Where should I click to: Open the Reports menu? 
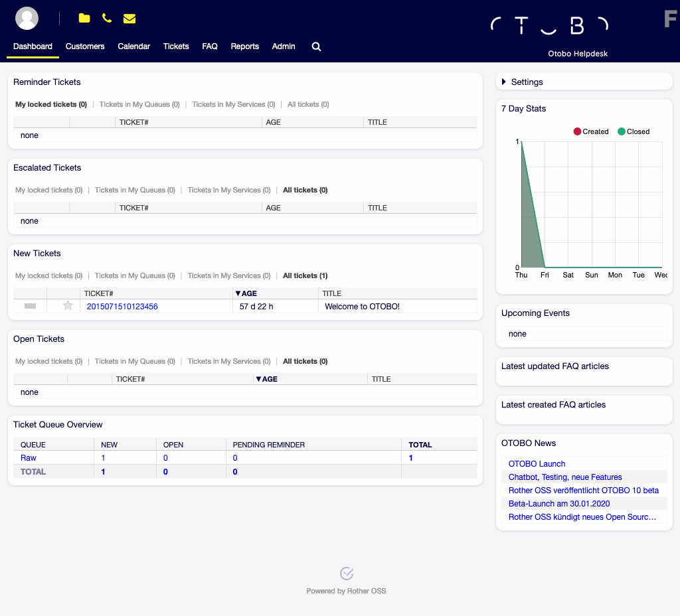(x=244, y=46)
